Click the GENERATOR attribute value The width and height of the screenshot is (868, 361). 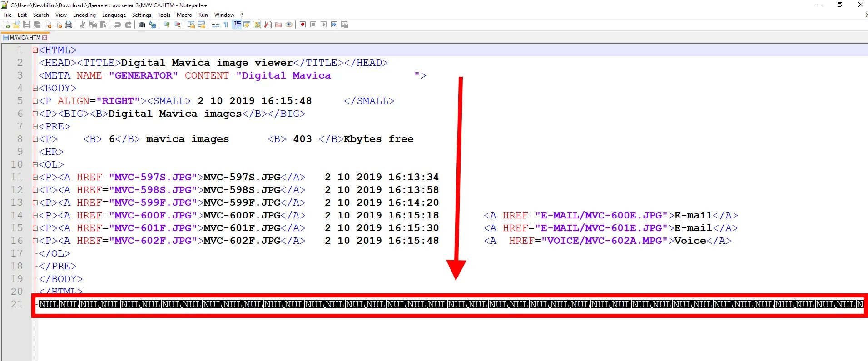[x=144, y=75]
